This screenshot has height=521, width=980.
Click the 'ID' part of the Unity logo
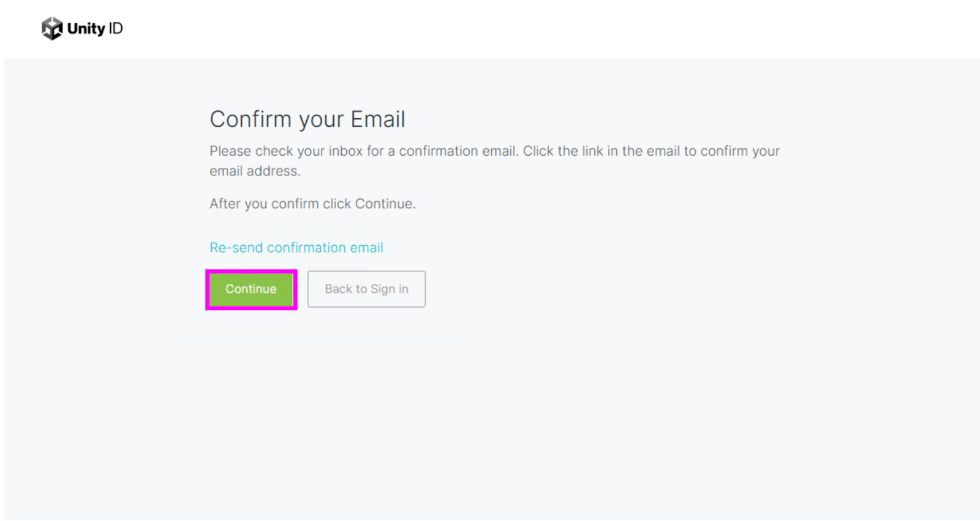tap(116, 28)
